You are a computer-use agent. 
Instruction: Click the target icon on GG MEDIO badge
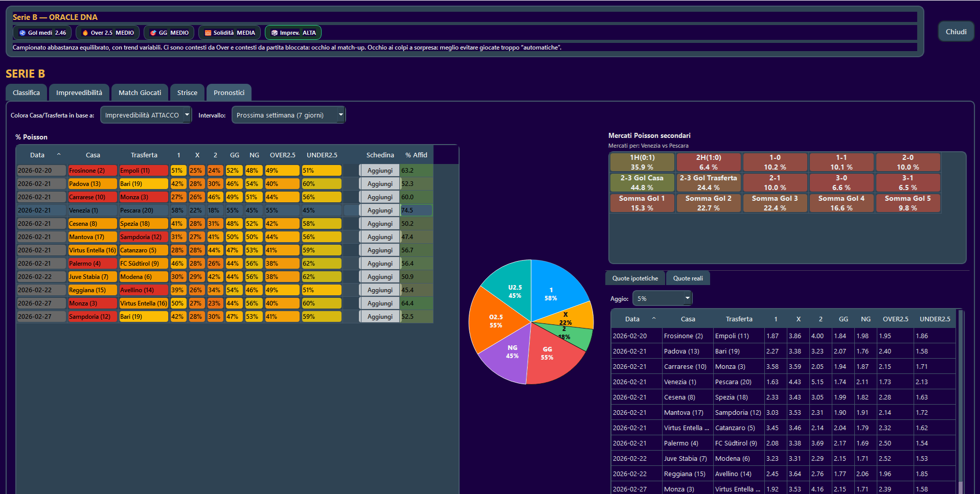pos(153,33)
